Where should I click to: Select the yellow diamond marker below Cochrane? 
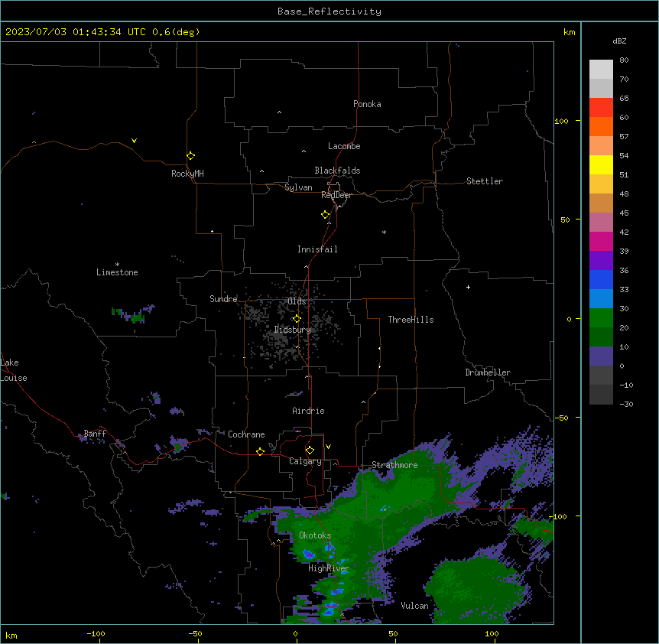point(260,451)
